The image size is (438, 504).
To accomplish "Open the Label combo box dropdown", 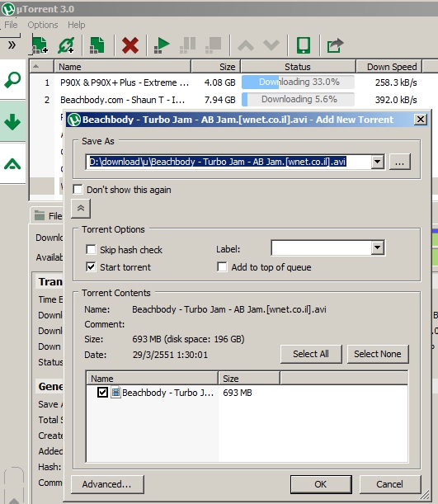I will click(x=378, y=247).
